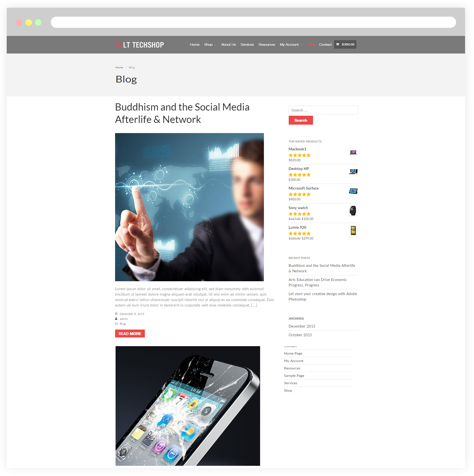Click the READ MORE button
The width and height of the screenshot is (474, 476).
tap(130, 334)
